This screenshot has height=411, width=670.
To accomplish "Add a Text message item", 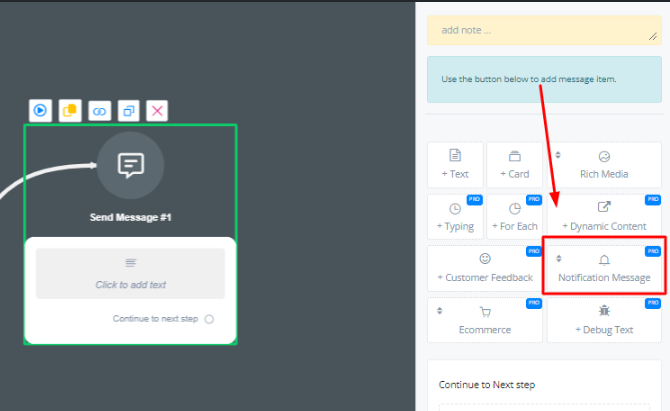I will [x=455, y=165].
